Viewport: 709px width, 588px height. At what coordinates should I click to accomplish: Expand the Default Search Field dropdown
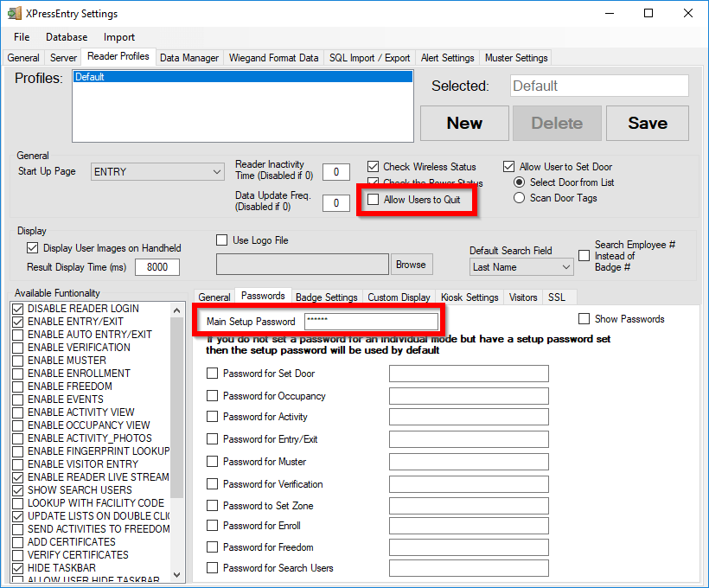(521, 267)
